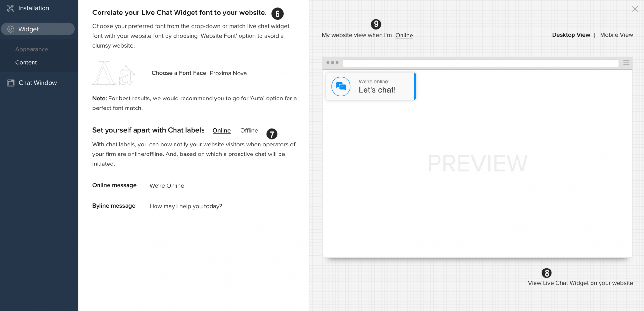
Task: Click the Chat Window icon in sidebar
Action: (x=11, y=83)
